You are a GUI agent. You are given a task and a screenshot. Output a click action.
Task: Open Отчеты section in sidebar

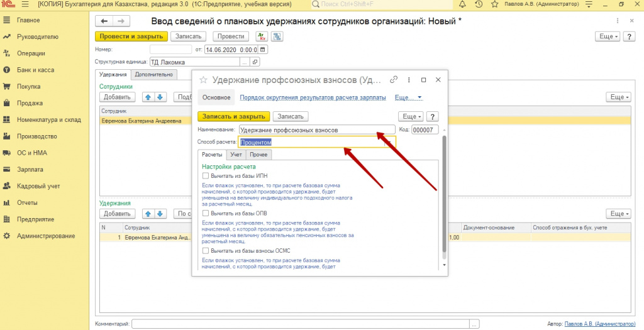click(x=27, y=202)
